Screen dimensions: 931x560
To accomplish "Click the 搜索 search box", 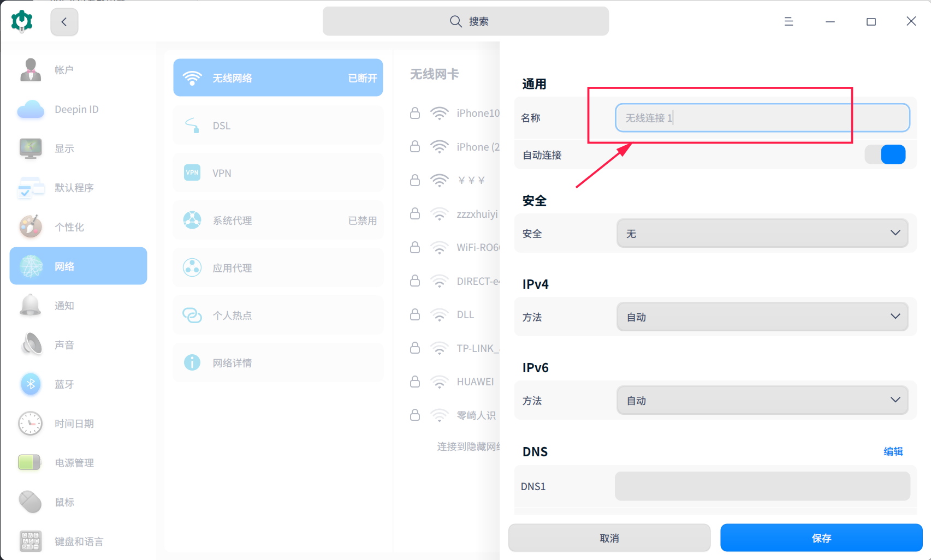I will point(466,21).
